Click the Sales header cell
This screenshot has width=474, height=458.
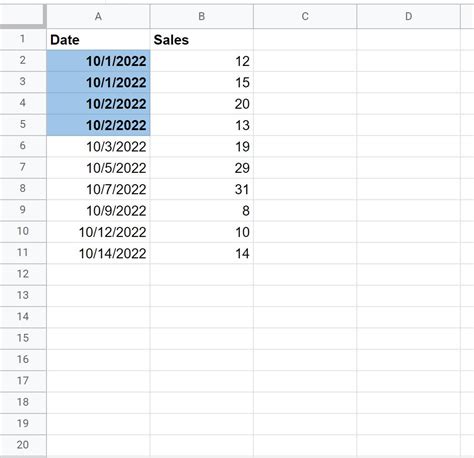(202, 40)
